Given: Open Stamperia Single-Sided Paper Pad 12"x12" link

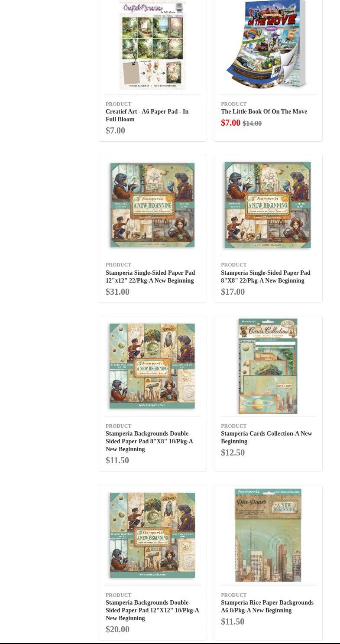Looking at the screenshot, I should coord(150,276).
